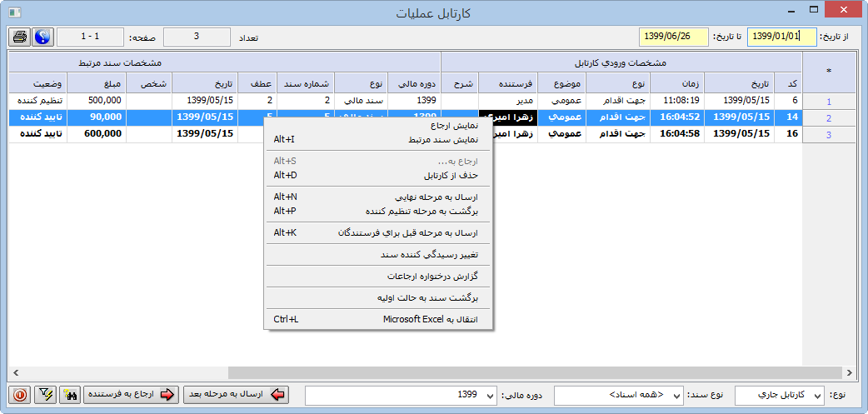The width and height of the screenshot is (868, 414).
Task: Click the printer icon button
Action: [x=19, y=37]
